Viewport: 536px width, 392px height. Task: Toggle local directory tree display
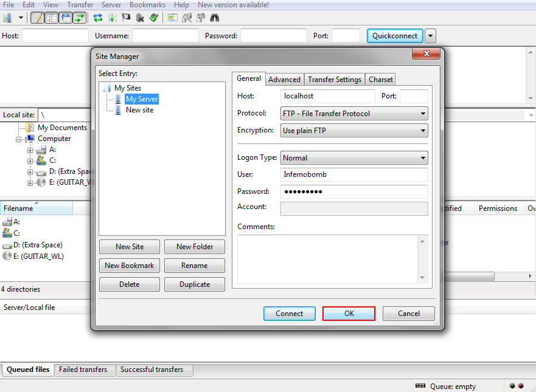click(52, 18)
